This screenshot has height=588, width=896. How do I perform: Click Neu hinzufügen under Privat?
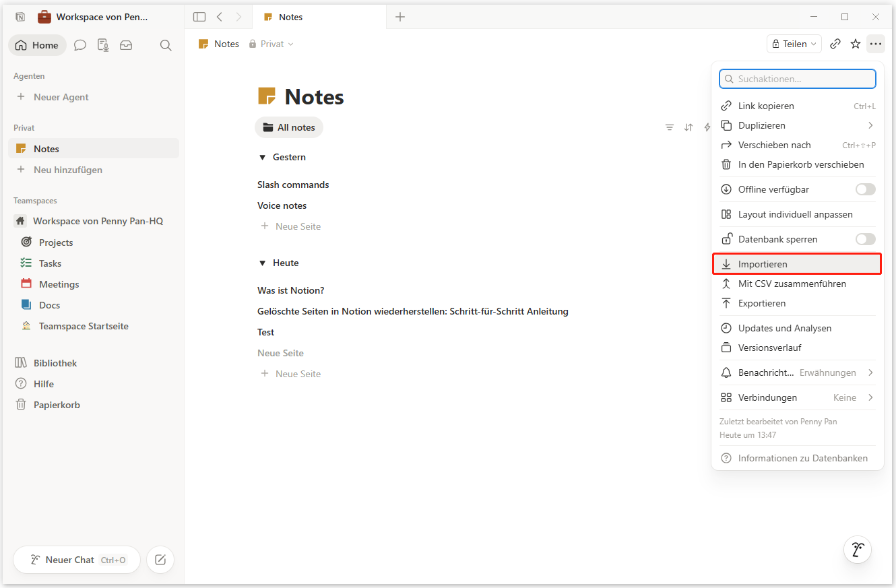tap(93, 170)
